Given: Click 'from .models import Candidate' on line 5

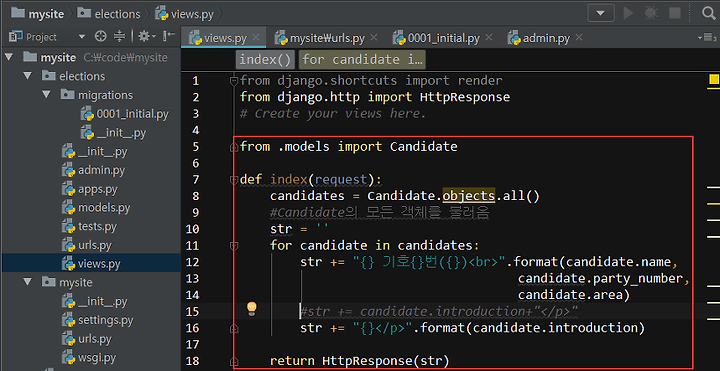Looking at the screenshot, I should click(349, 147).
